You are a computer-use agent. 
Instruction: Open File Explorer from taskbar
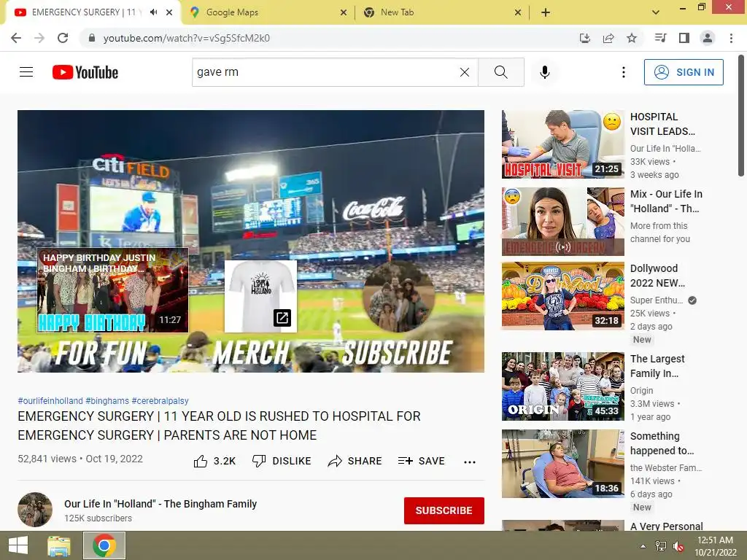59,545
